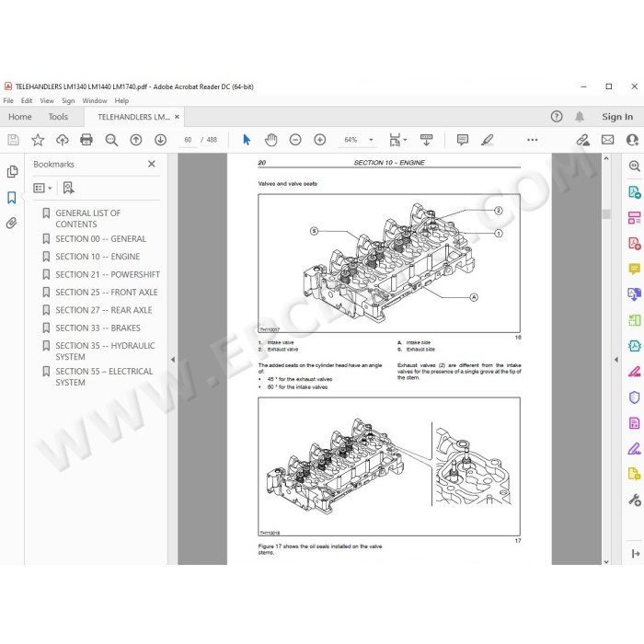The height and width of the screenshot is (644, 644).
Task: Open the Help menu
Action: pyautogui.click(x=121, y=100)
